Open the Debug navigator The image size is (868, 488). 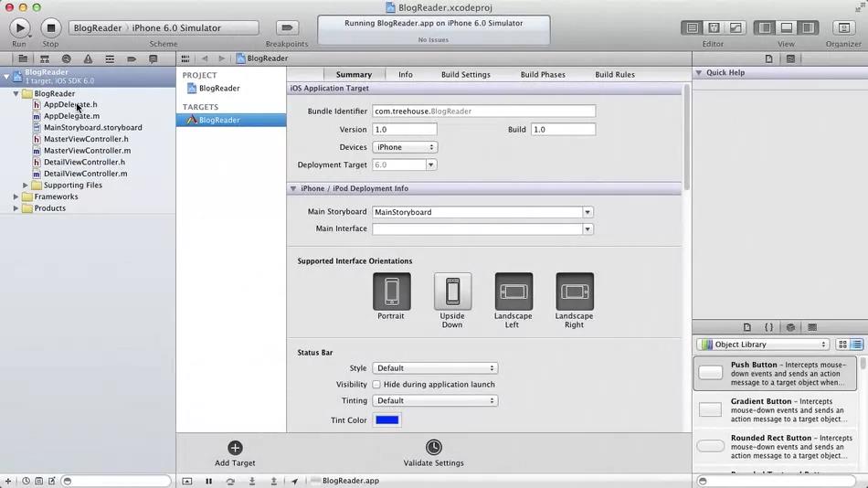tap(110, 58)
